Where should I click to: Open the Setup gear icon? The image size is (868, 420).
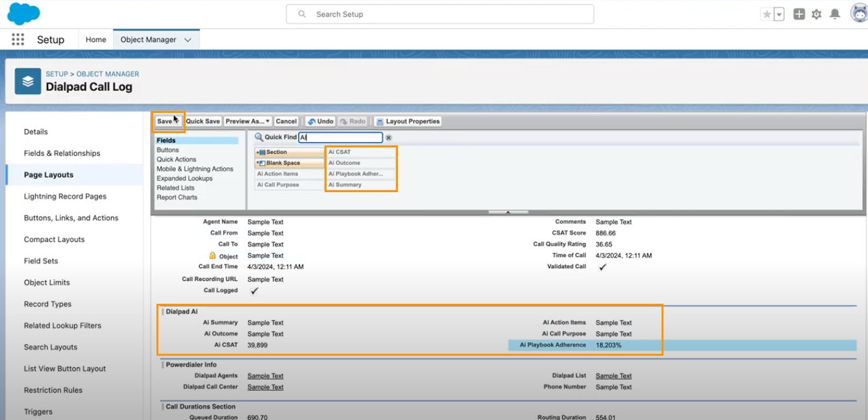[817, 14]
